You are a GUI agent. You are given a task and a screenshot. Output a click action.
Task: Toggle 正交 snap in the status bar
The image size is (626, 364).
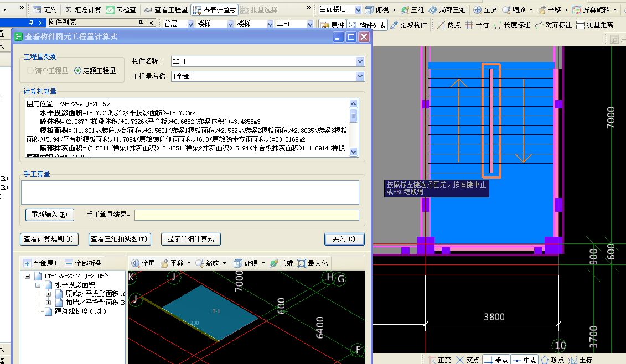pyautogui.click(x=439, y=360)
